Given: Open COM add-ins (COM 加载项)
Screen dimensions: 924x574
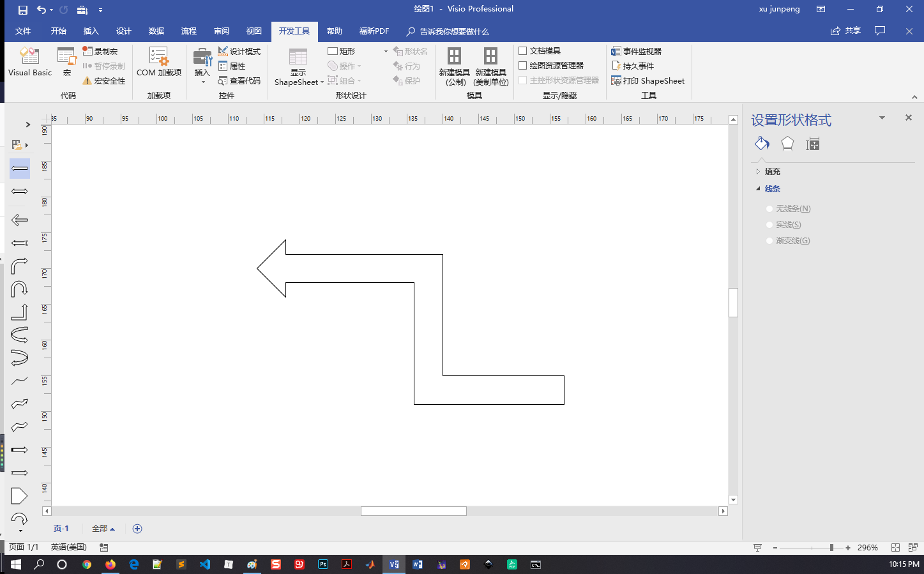Looking at the screenshot, I should click(x=159, y=63).
